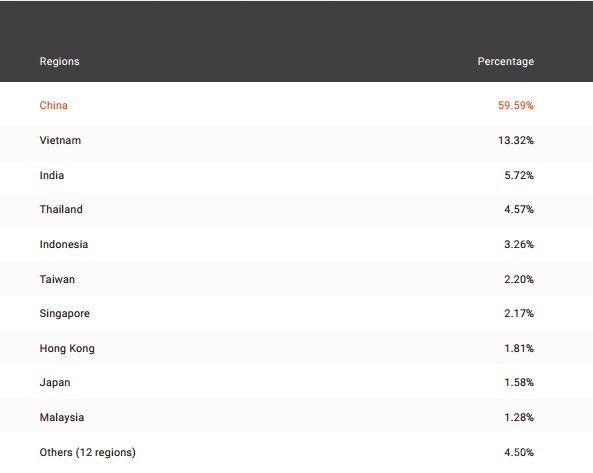This screenshot has width=593, height=473.
Task: Select the Hong Kong row
Action: (296, 348)
